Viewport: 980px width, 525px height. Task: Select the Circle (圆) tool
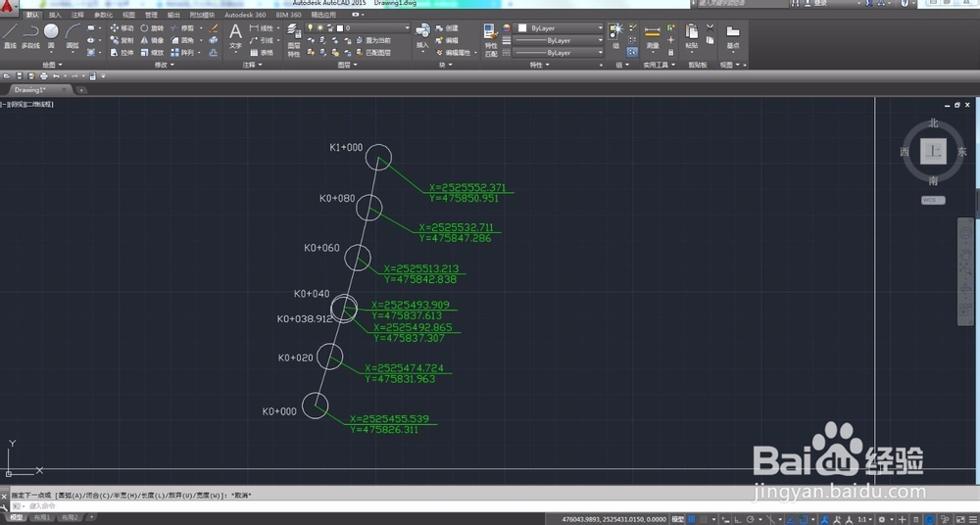tap(51, 35)
